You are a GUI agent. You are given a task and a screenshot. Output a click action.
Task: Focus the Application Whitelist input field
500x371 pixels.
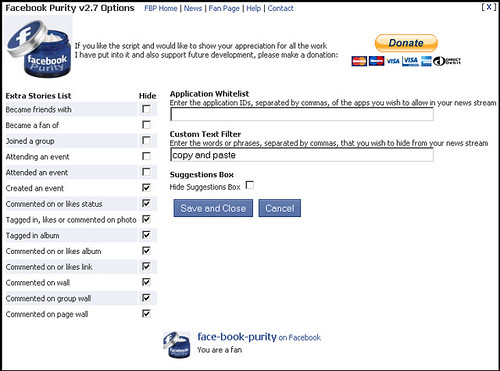click(x=302, y=114)
